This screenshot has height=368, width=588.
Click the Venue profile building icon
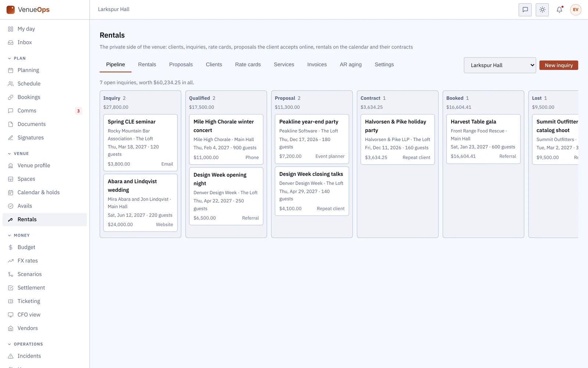click(x=11, y=166)
